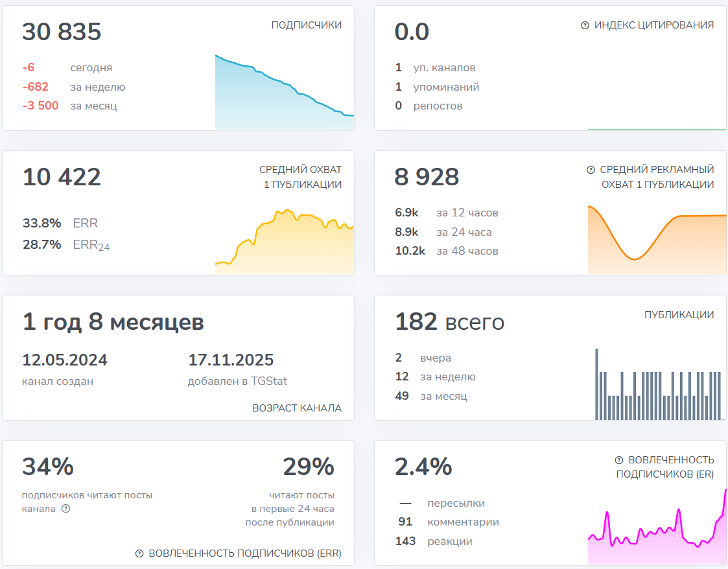Click the ПОДПИСЧИКИ card title
The image size is (728, 569).
[x=306, y=25]
